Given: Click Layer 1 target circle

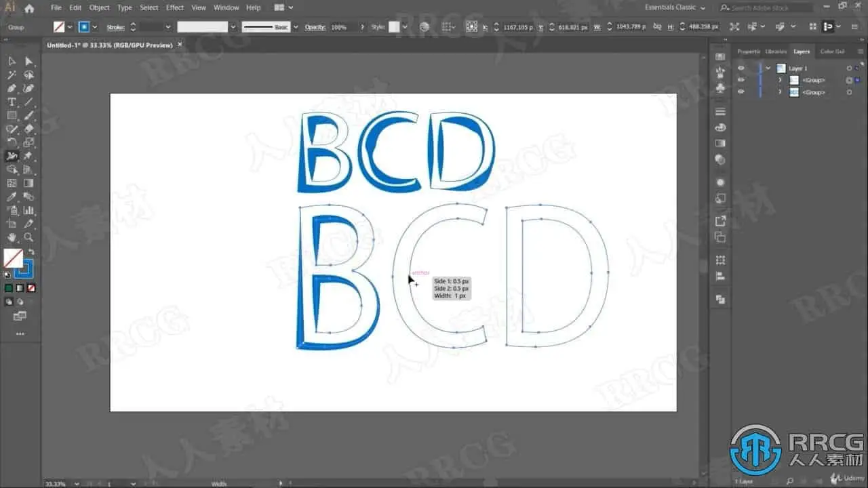Looking at the screenshot, I should 849,68.
